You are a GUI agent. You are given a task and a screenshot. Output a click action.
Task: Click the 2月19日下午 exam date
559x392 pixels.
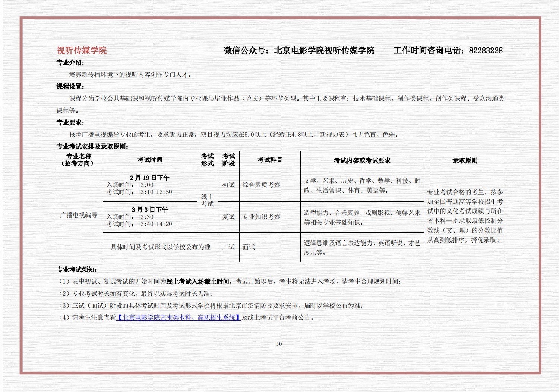point(150,178)
